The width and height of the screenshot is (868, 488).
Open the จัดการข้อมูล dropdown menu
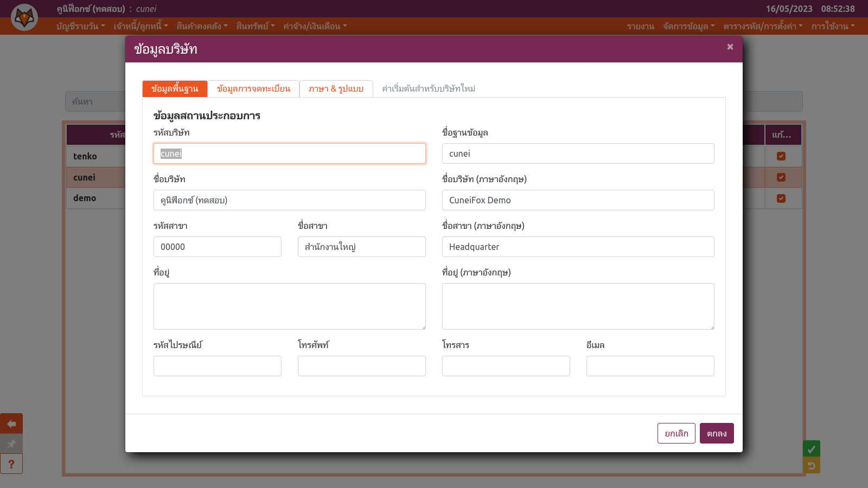(688, 26)
